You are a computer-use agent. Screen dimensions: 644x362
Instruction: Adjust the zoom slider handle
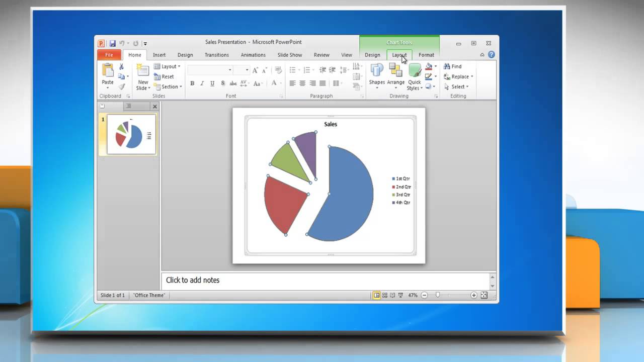pos(437,295)
